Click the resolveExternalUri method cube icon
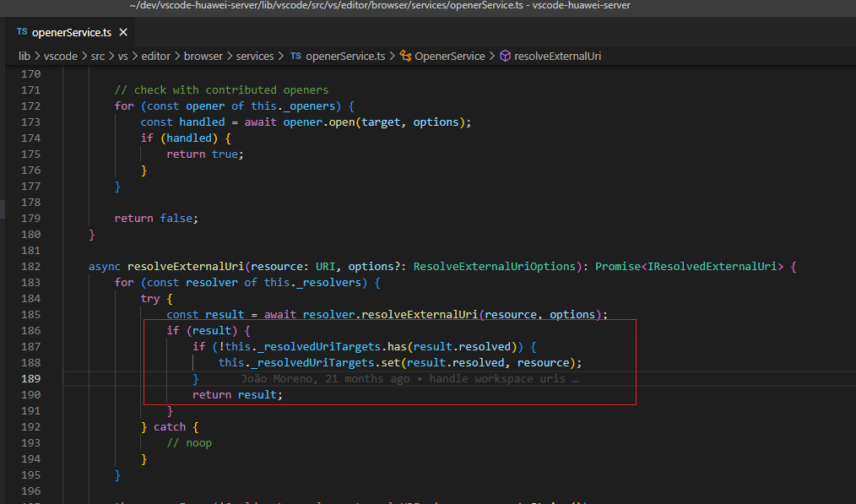The image size is (856, 504). [x=505, y=56]
